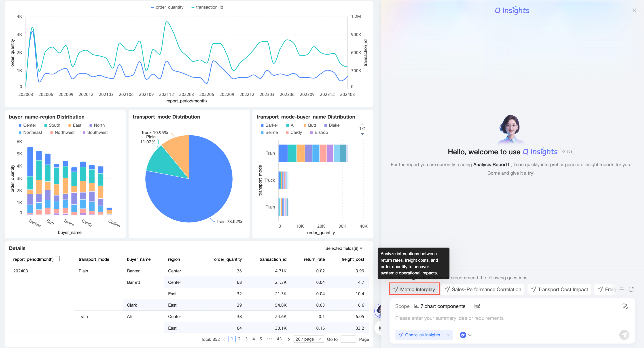Click the 309 credits badge

click(567, 151)
